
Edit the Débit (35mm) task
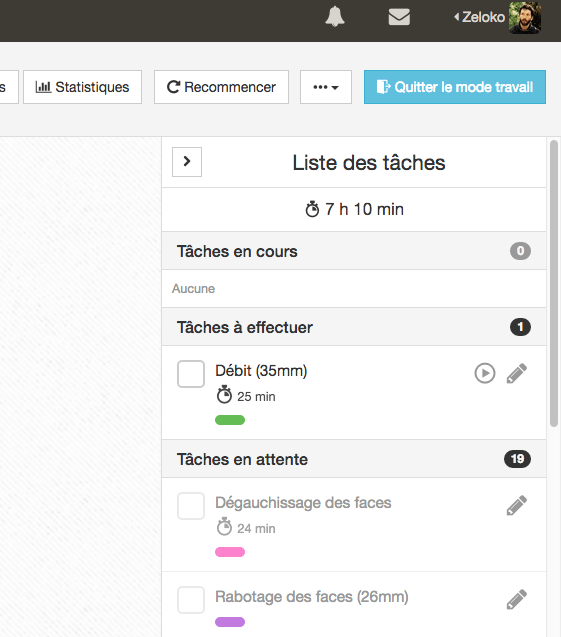coord(517,373)
